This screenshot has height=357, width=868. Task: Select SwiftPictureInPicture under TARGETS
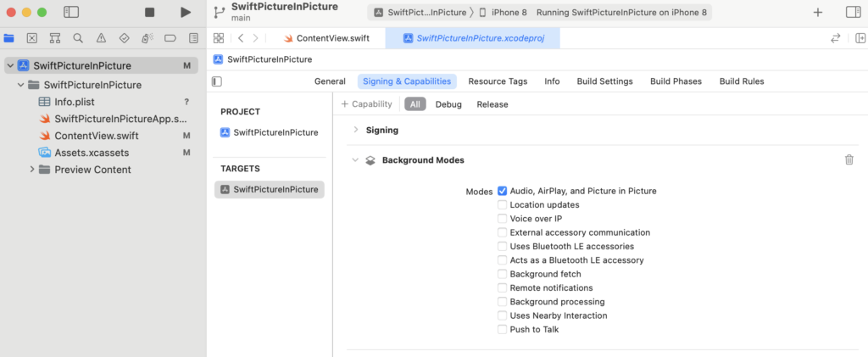click(270, 189)
